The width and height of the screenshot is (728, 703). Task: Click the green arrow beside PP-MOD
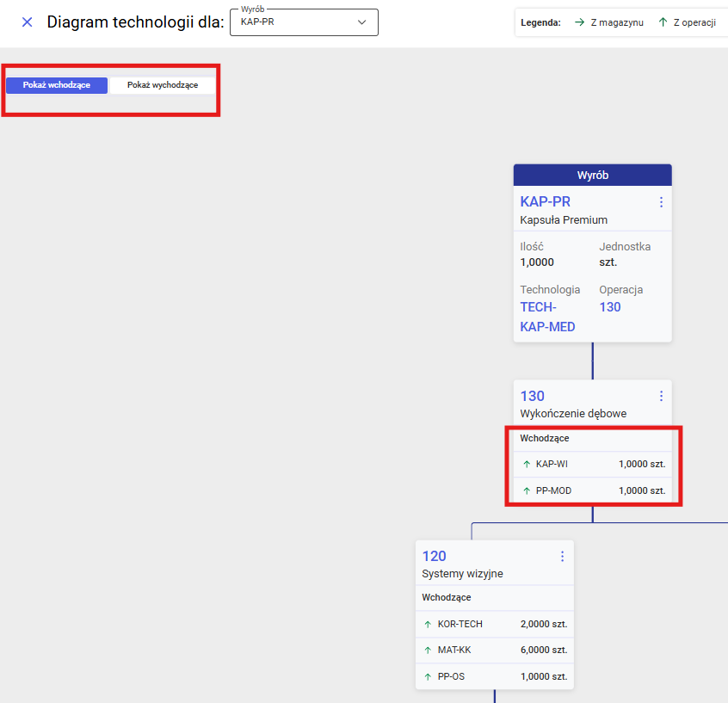527,490
